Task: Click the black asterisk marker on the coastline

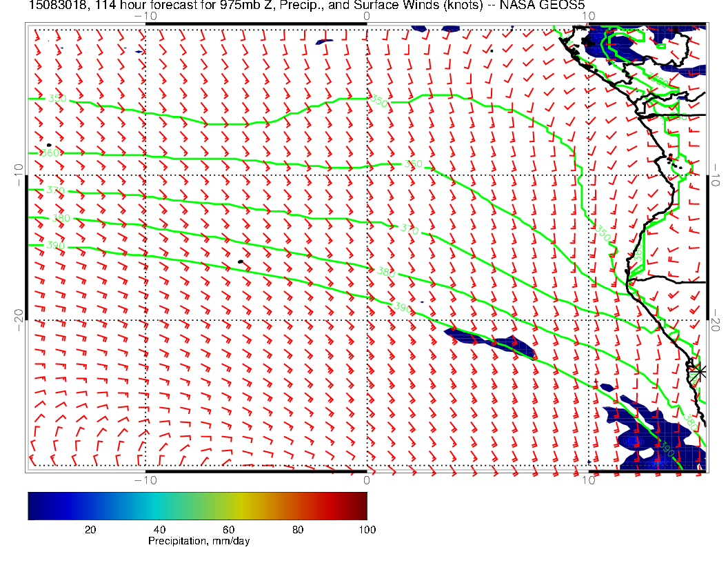Action: pos(699,371)
